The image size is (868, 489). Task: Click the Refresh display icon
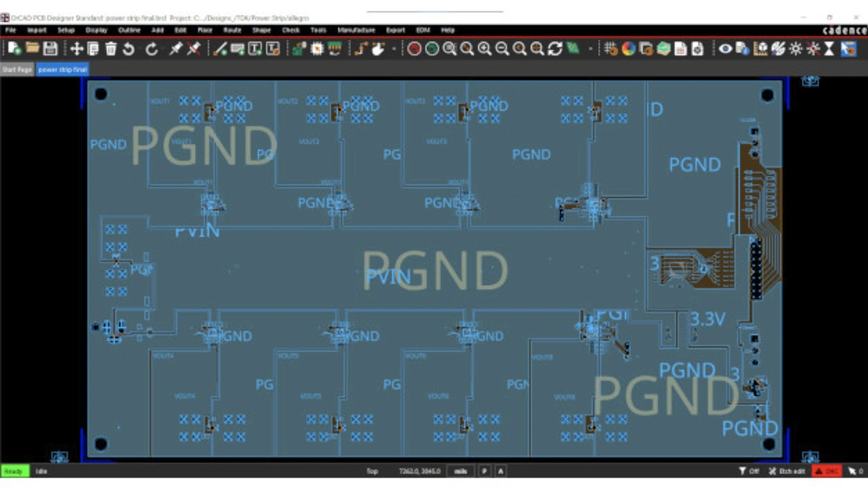[x=555, y=49]
